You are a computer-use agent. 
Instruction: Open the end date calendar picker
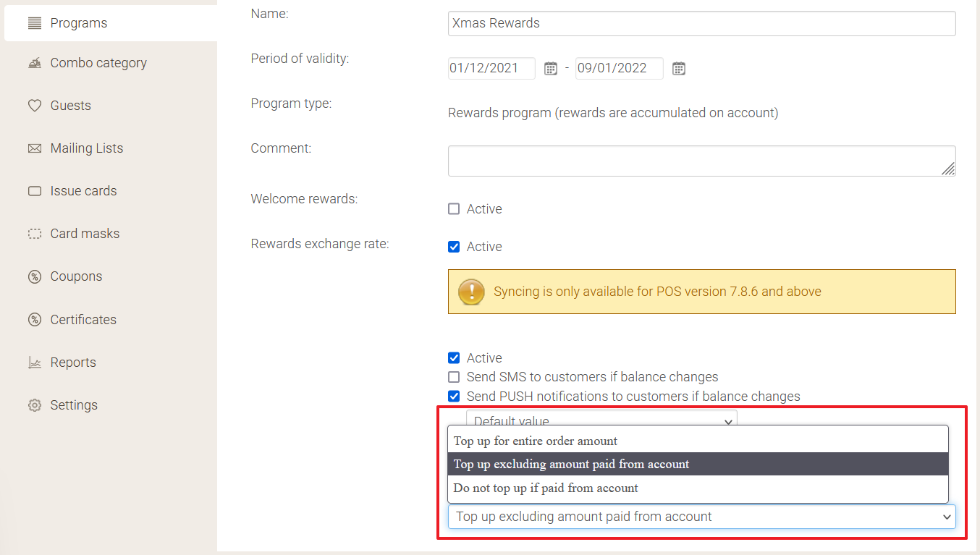click(678, 69)
